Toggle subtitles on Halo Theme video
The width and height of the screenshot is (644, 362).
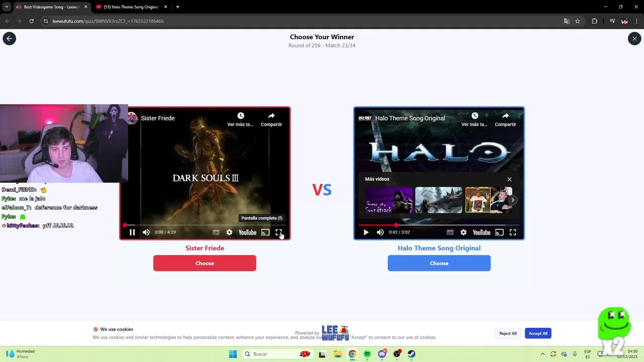click(450, 232)
